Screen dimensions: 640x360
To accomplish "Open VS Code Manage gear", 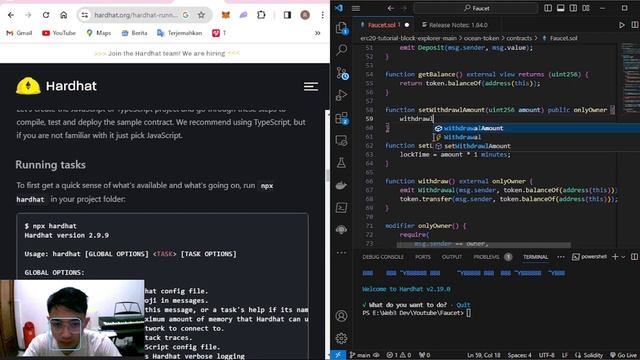I will pos(341,338).
